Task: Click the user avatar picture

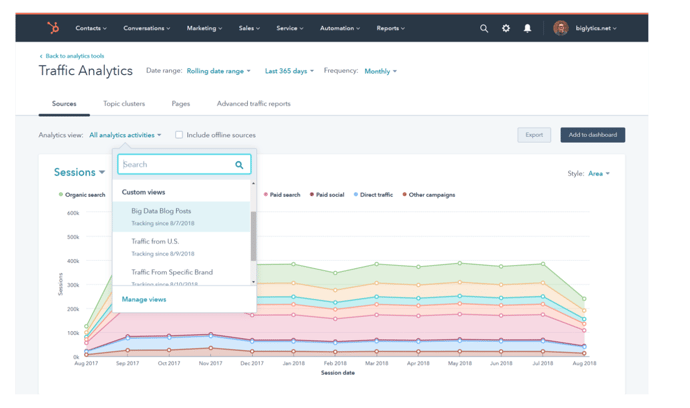Action: pyautogui.click(x=561, y=28)
